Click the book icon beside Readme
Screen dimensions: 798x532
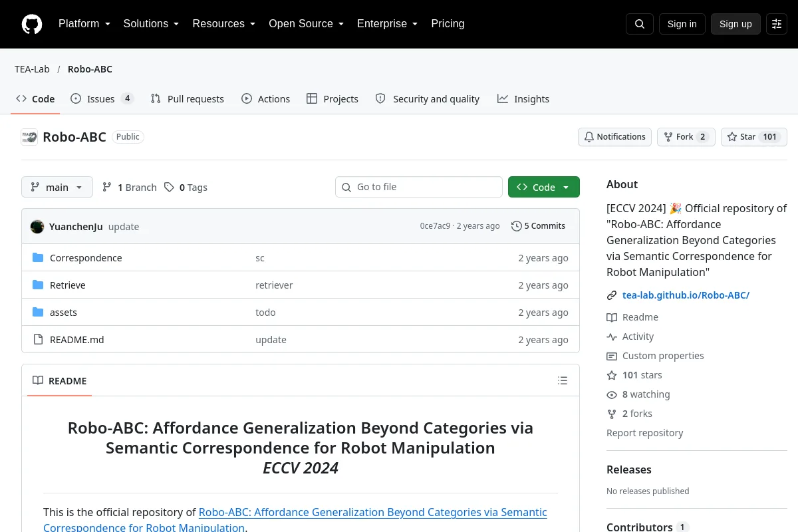[x=612, y=318]
